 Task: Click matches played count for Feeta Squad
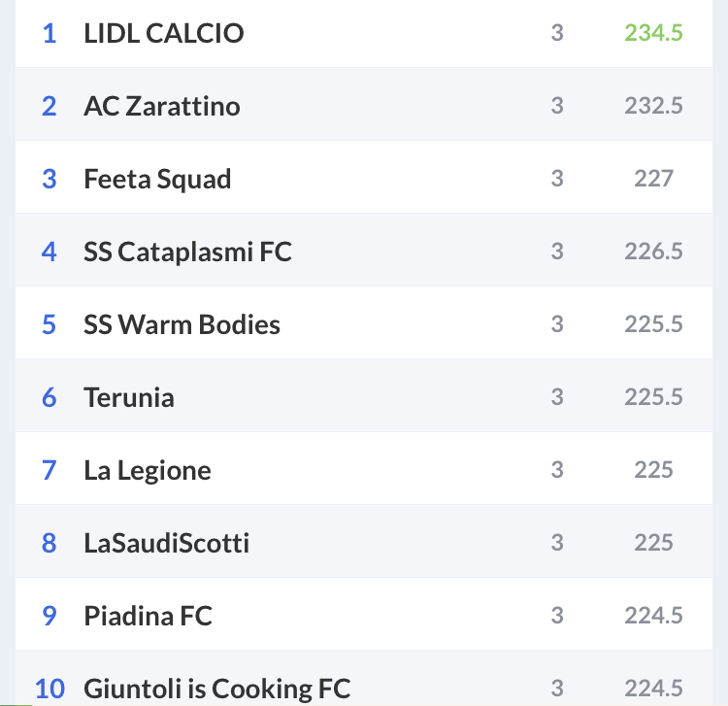557,179
